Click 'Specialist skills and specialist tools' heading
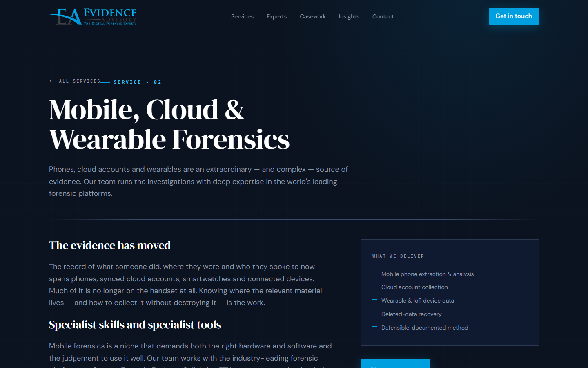This screenshot has width=588, height=368. [135, 325]
